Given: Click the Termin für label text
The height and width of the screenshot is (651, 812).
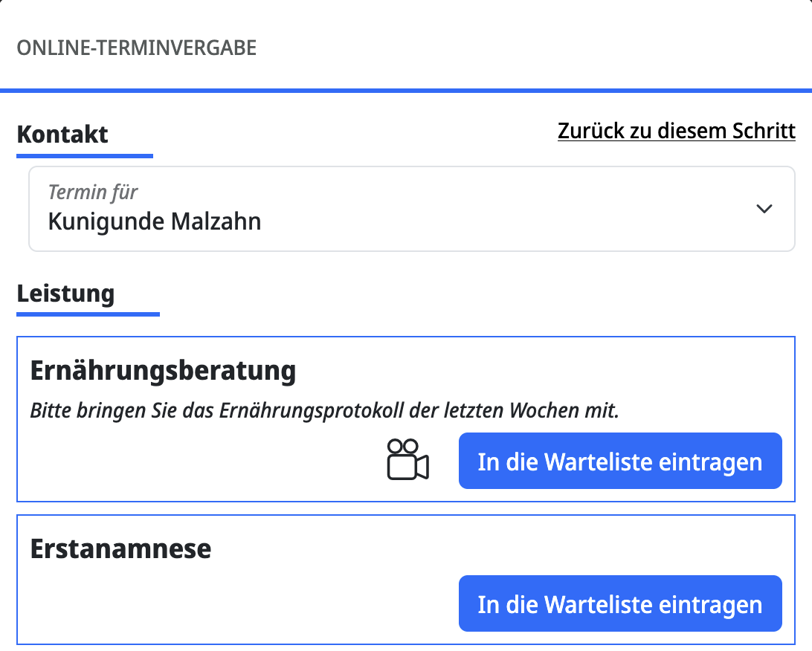Looking at the screenshot, I should (93, 192).
